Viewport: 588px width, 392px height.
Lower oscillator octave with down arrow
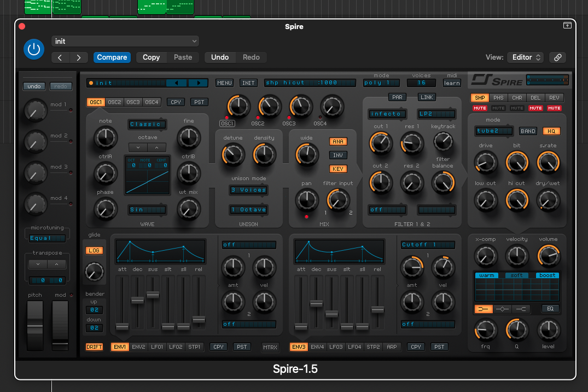(x=138, y=148)
